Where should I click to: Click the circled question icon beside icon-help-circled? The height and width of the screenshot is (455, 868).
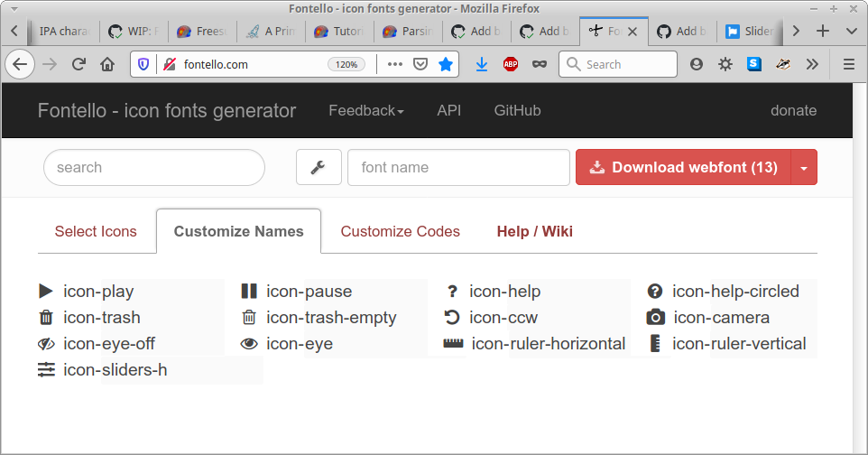[655, 291]
